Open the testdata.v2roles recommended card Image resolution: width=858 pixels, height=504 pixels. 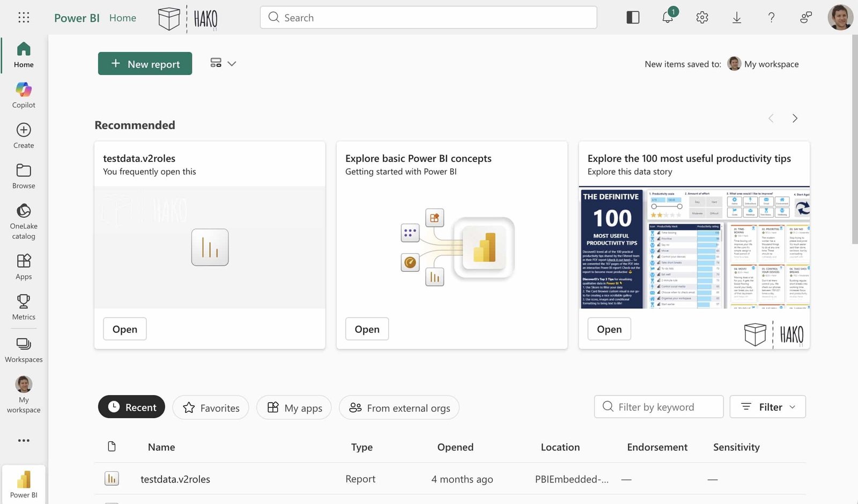(124, 329)
